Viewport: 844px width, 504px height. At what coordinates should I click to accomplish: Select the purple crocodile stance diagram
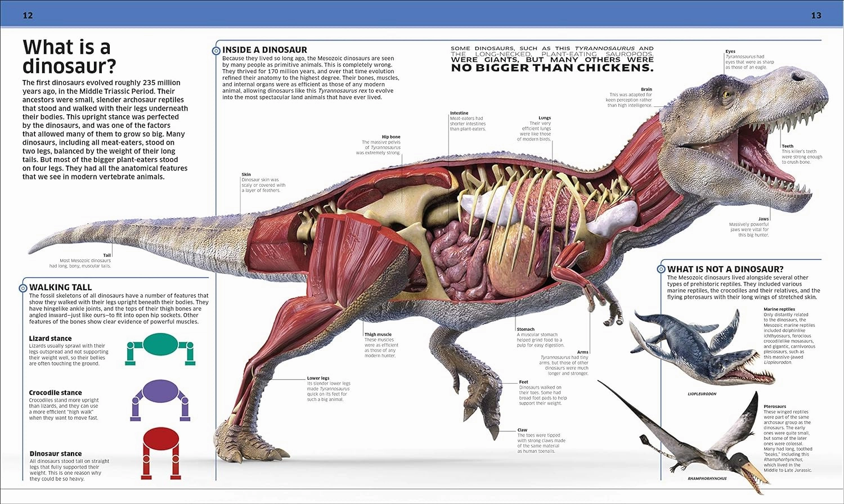pos(160,400)
